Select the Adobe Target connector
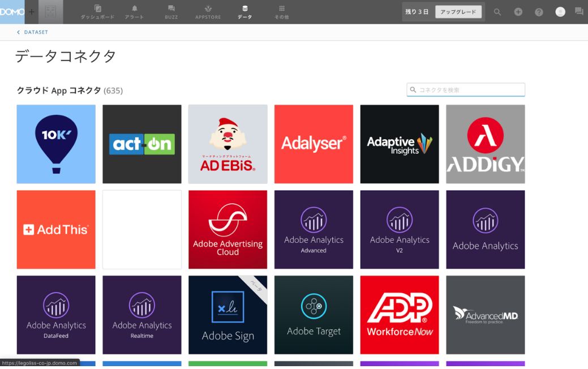 click(x=314, y=315)
